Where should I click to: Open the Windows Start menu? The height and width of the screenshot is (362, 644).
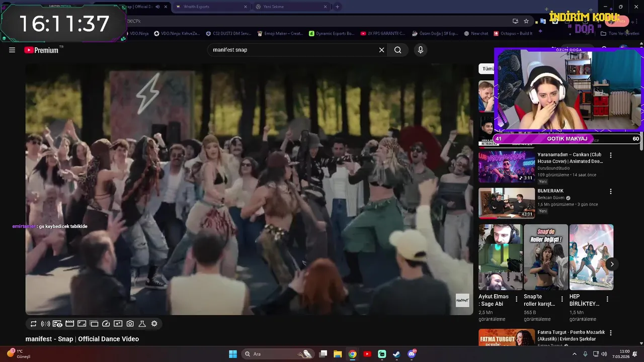233,354
